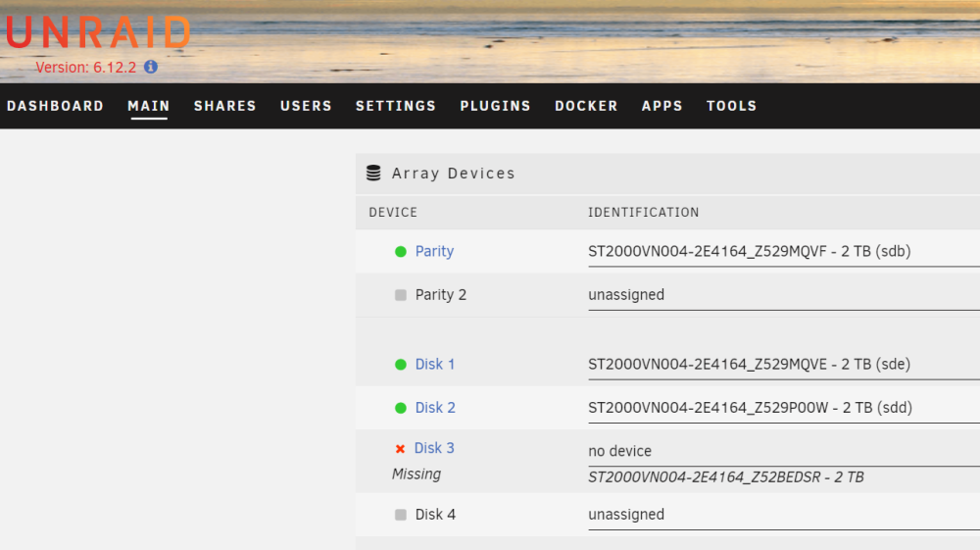Select the Main tab

pyautogui.click(x=149, y=106)
